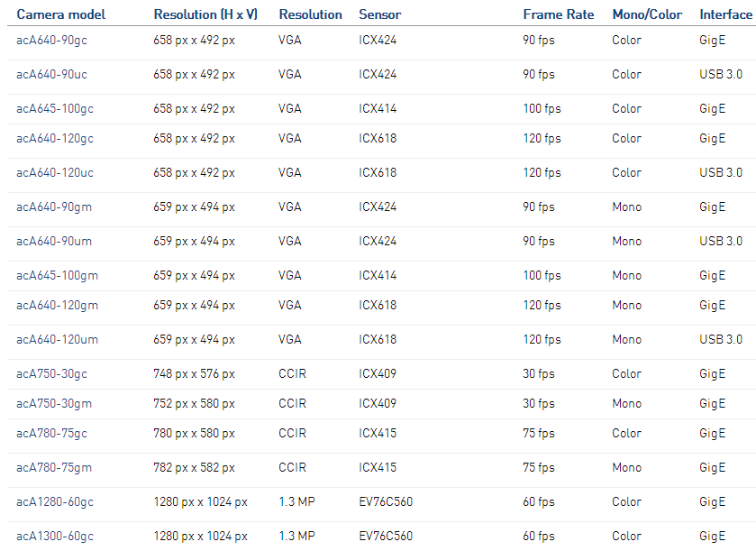Image resolution: width=756 pixels, height=551 pixels.
Task: Open the acA640-90gc camera model link
Action: click(52, 41)
